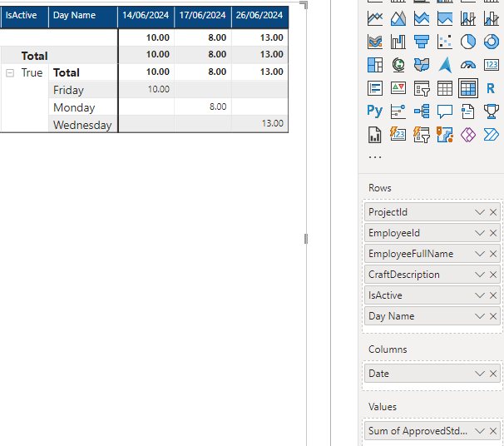Select the KPI visual
504x446 pixels.
(x=398, y=88)
